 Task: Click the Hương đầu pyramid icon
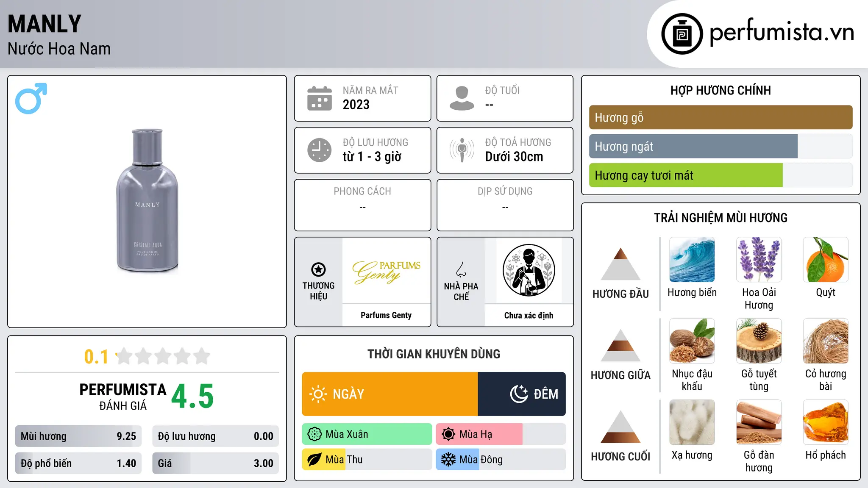coord(620,263)
